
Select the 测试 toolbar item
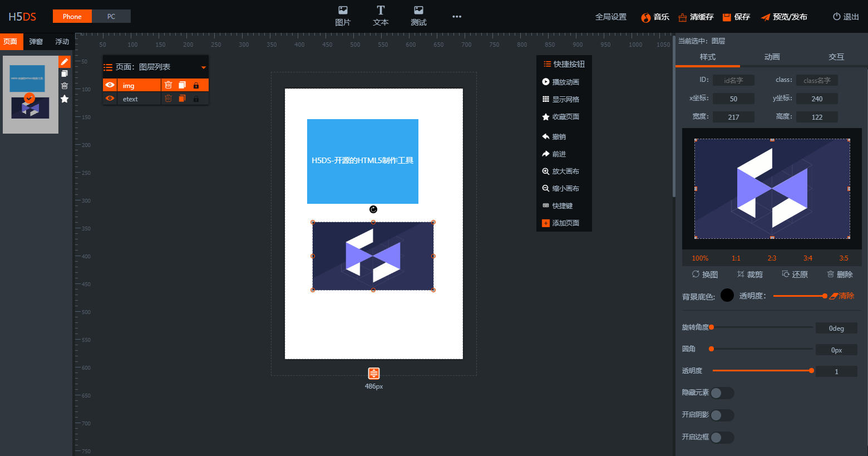point(418,16)
